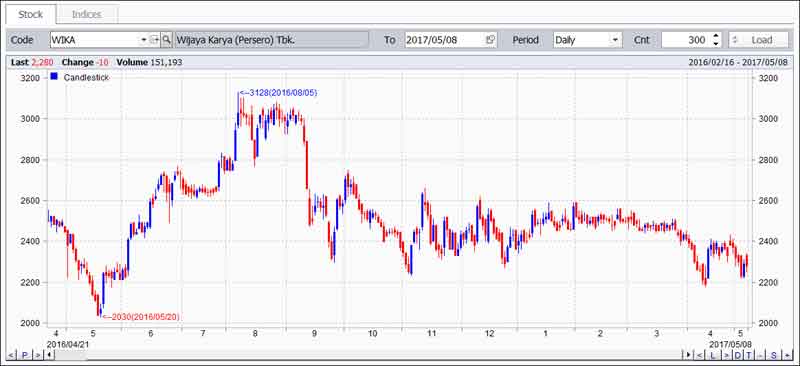Click the add-code icon beside WIKA field
Screen dimensions: 800x366
coord(155,40)
